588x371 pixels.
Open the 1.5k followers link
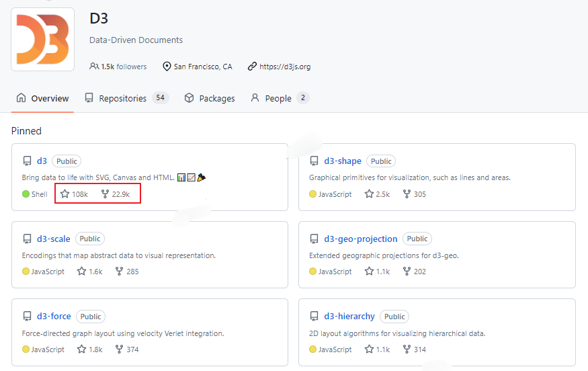pyautogui.click(x=118, y=67)
